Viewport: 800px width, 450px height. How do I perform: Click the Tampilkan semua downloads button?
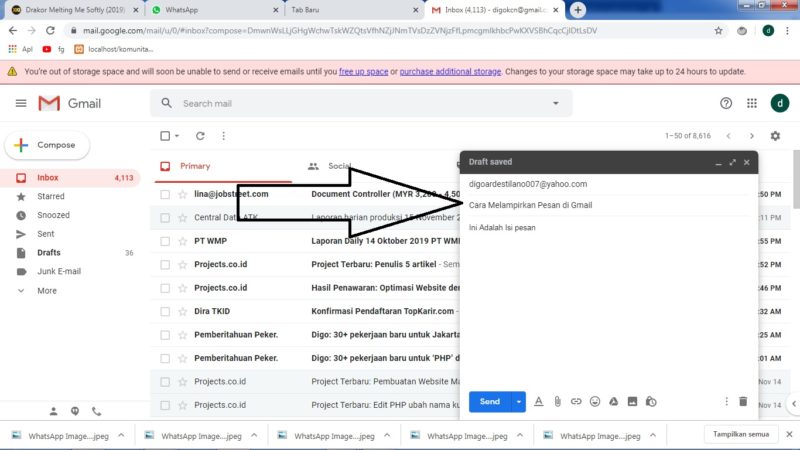741,435
